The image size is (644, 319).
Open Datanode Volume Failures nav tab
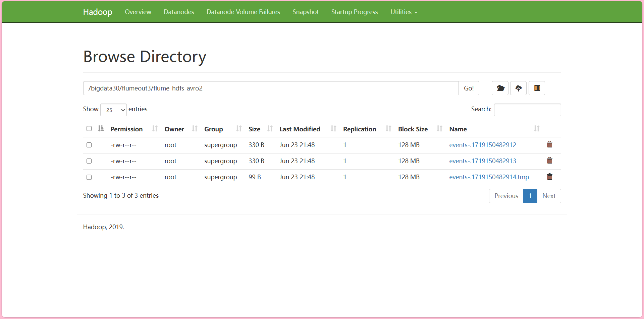point(243,12)
